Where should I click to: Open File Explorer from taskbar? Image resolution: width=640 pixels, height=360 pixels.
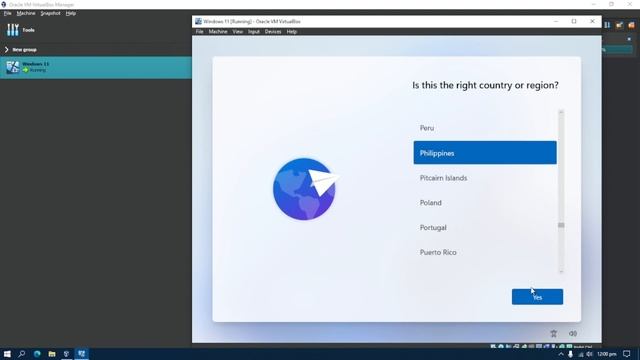(52, 354)
